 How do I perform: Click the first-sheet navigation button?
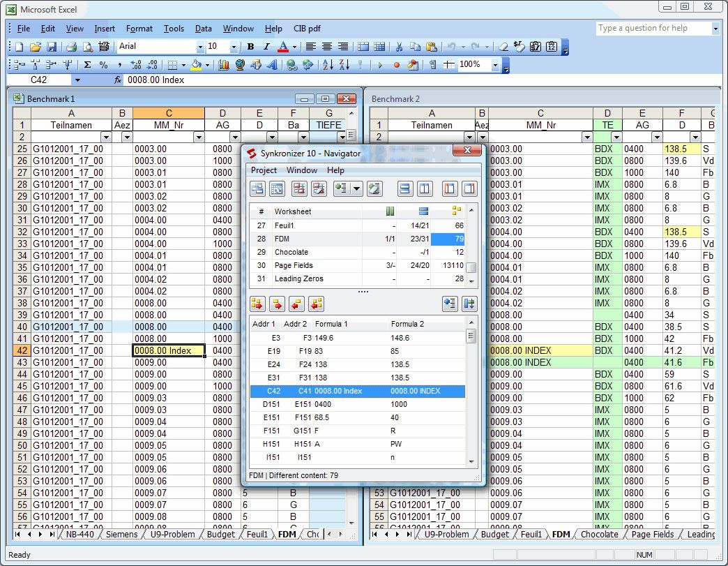coord(19,534)
